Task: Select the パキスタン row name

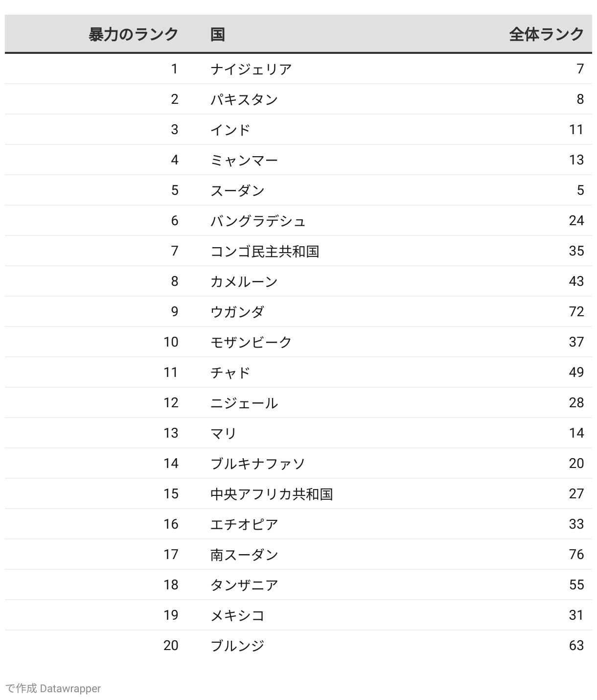Action: point(244,99)
